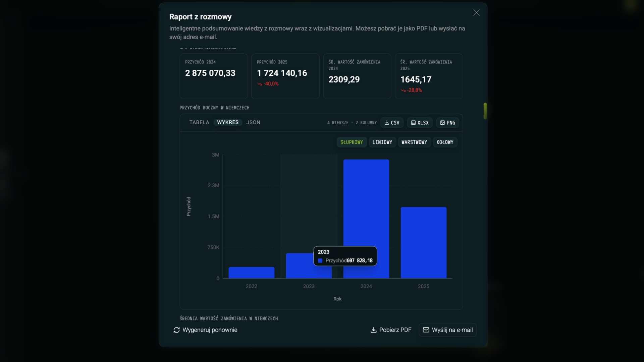
Task: Click the Wyślij na e-mail button
Action: click(447, 330)
